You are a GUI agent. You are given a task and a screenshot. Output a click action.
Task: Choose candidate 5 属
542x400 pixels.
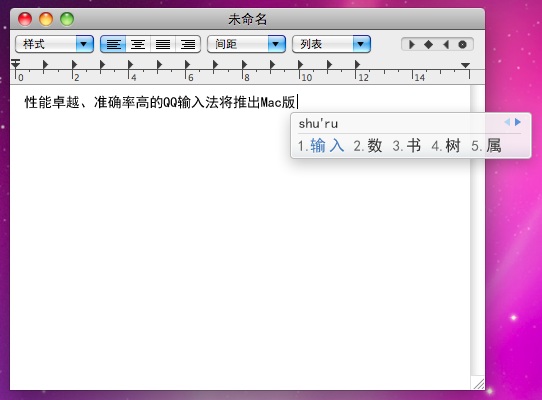tap(486, 146)
